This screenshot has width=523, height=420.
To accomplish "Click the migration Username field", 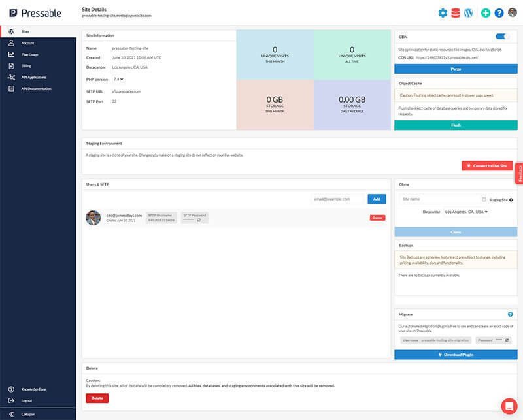I will click(x=435, y=340).
